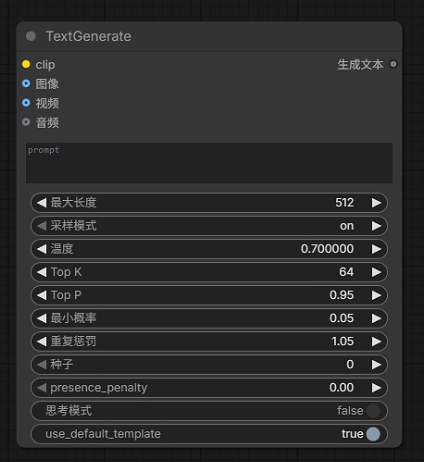Select the 0.700000 温度 value
This screenshot has width=424, height=462.
click(327, 249)
